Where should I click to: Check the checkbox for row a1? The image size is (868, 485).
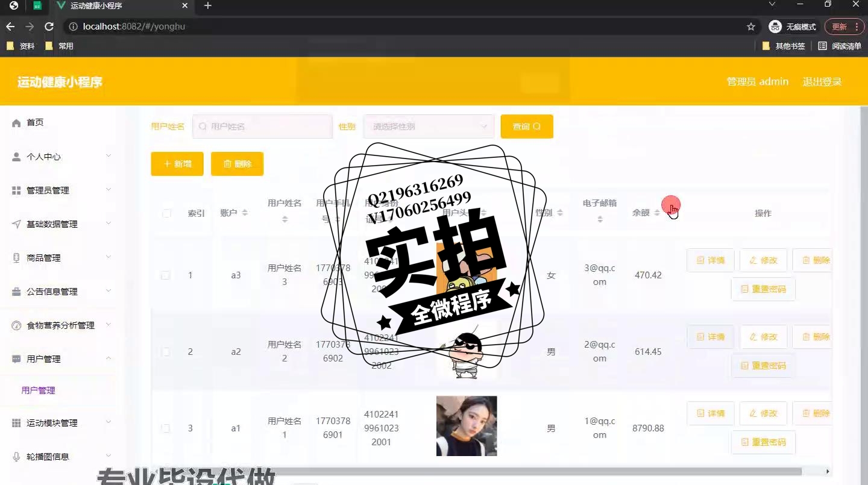(x=165, y=428)
